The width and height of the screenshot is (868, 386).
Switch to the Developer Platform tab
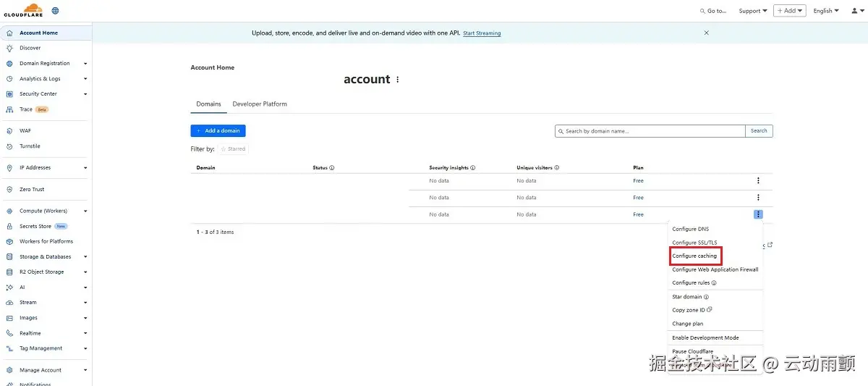[260, 104]
